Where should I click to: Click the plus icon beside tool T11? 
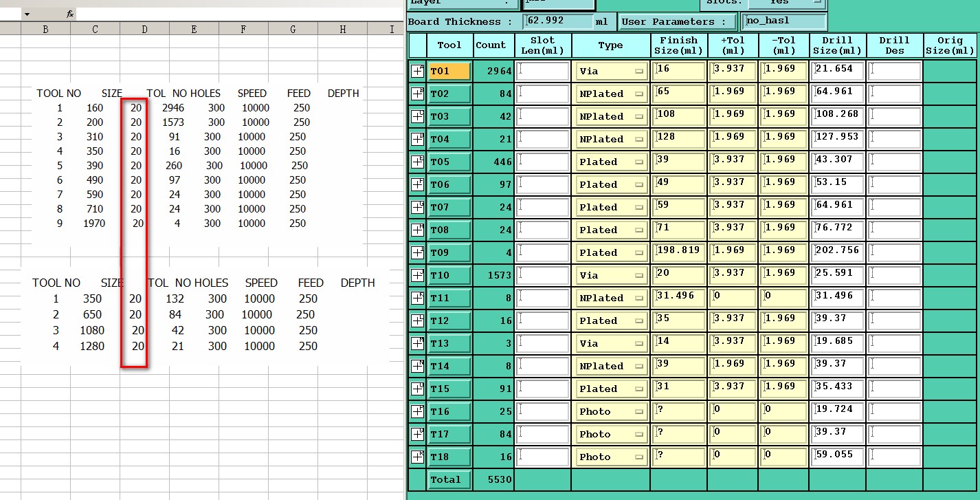[x=417, y=298]
